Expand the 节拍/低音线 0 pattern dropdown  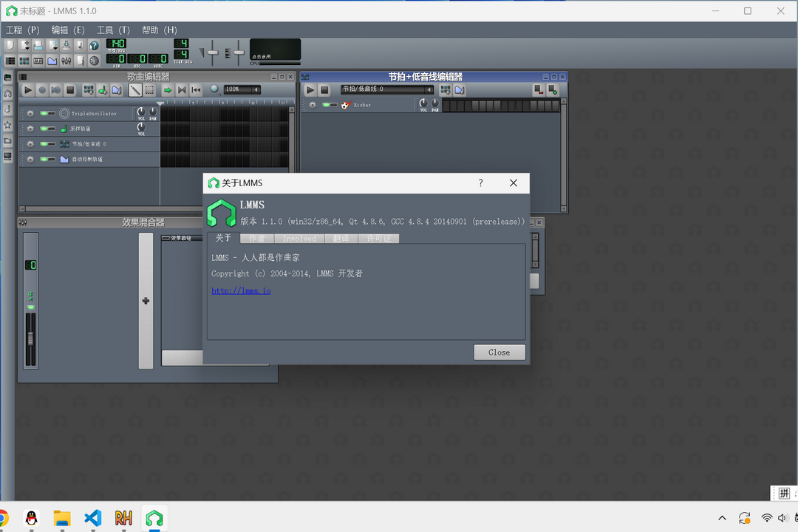[x=429, y=89]
